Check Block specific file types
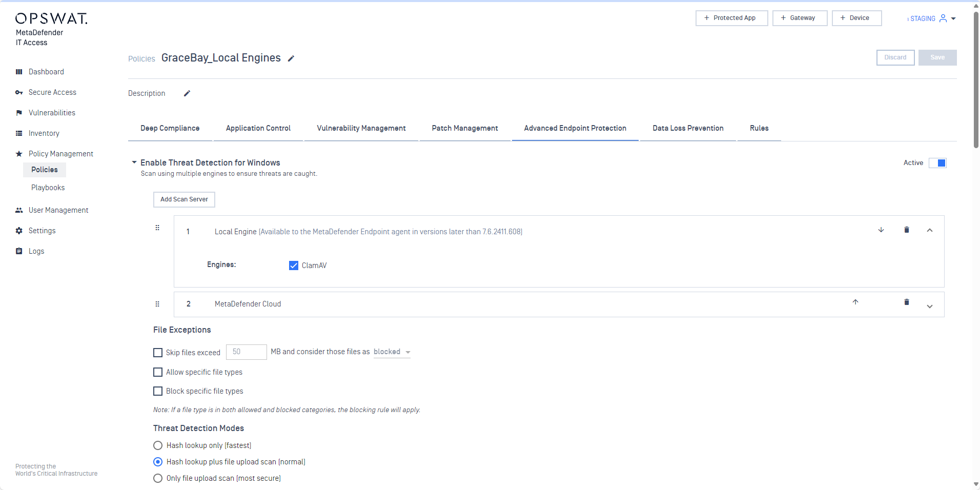980x490 pixels. point(158,391)
